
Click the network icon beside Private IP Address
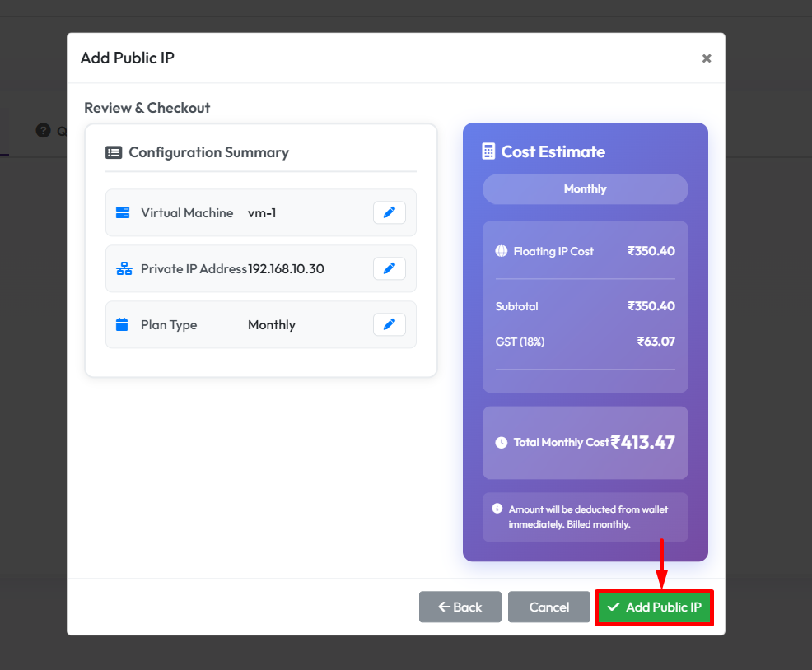pos(124,269)
